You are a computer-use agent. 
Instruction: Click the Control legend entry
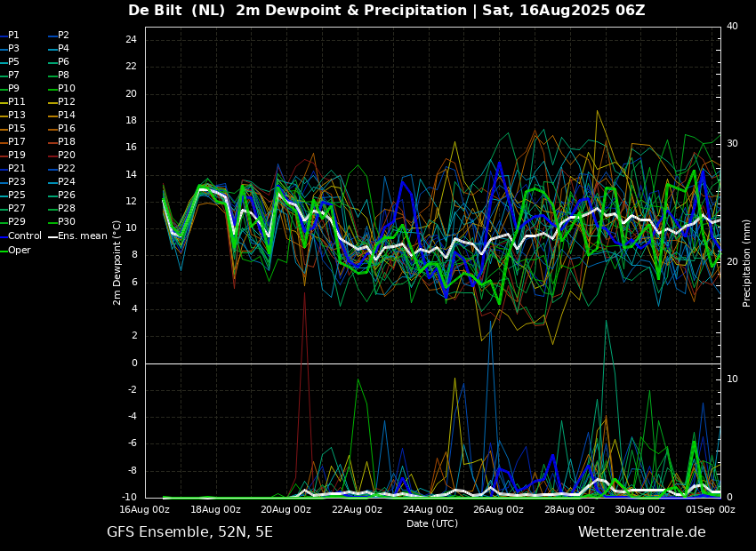pos(24,236)
